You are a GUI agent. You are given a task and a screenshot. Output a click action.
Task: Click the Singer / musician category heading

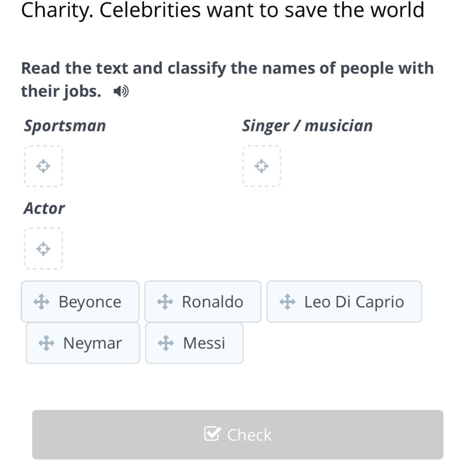coord(307,126)
